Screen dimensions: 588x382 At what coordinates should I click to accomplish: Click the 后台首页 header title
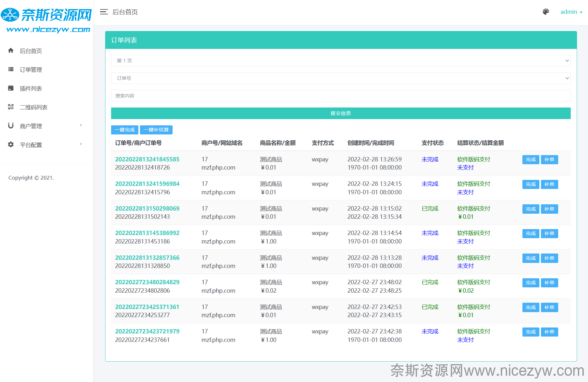click(125, 12)
